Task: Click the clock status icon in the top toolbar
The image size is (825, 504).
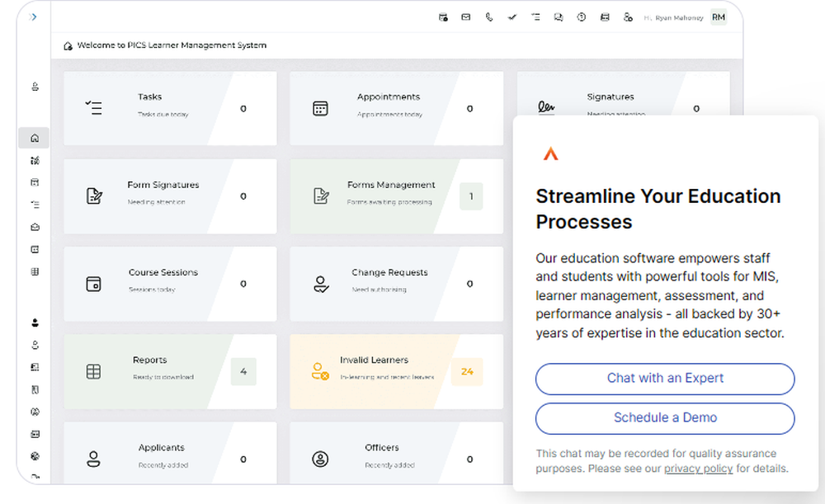Action: [580, 16]
